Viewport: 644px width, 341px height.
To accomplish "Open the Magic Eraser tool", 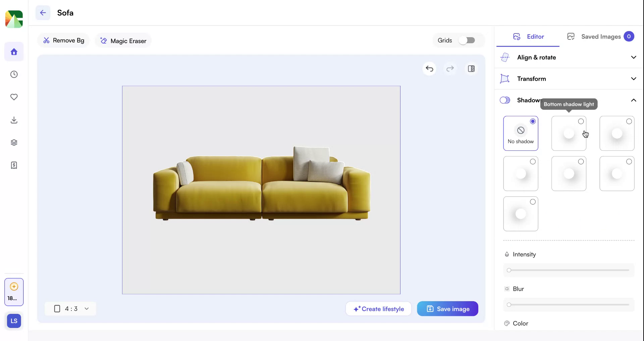I will click(123, 41).
